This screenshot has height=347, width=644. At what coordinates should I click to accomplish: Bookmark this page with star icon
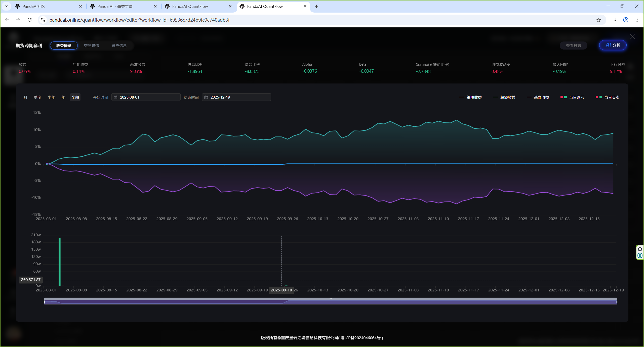(599, 20)
